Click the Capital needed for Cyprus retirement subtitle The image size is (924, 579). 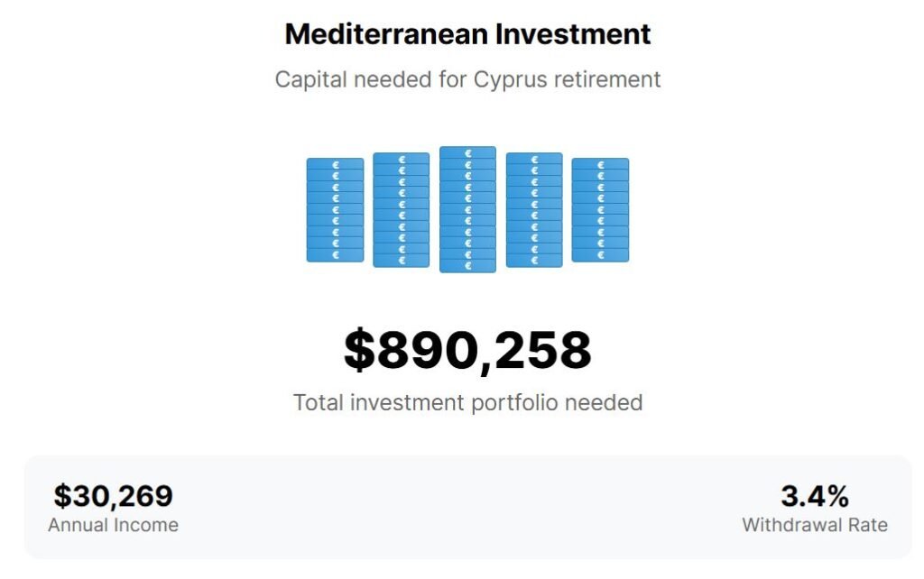467,79
